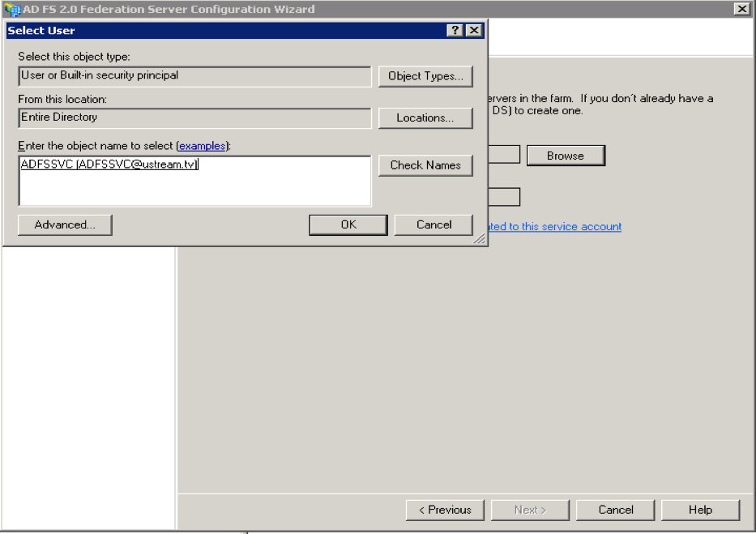Click the Select User dialog title text

pos(41,30)
